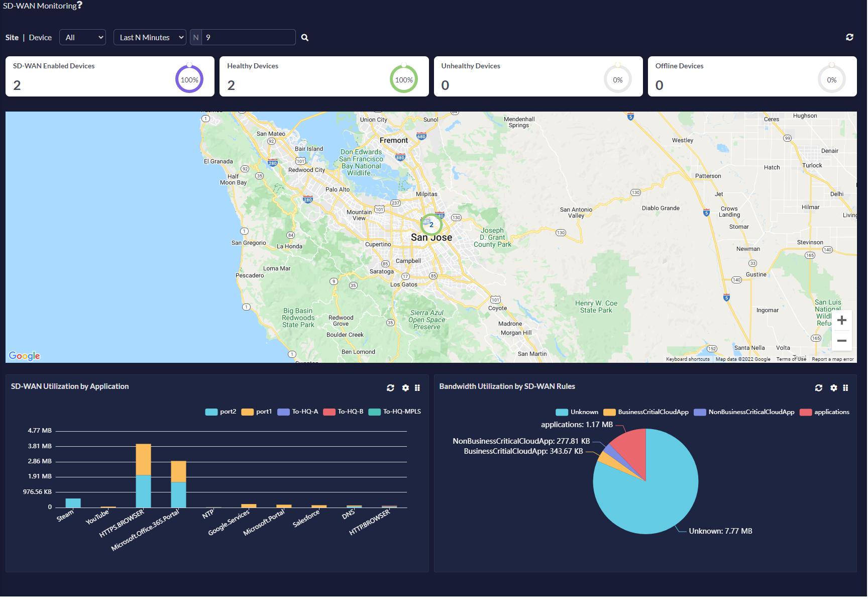Open the map Terms of Use link
Screen dimensions: 868x600
(x=791, y=359)
